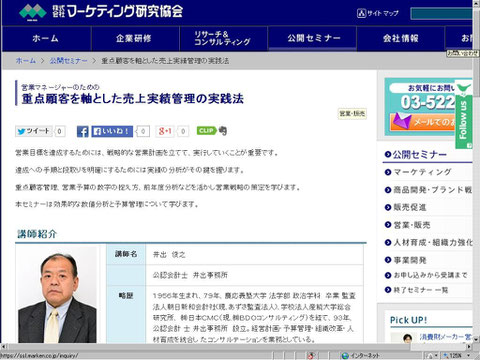Click the seminar title 重点顧客を軸とした売上実績管理の実践法
480x360 pixels.
pos(133,99)
